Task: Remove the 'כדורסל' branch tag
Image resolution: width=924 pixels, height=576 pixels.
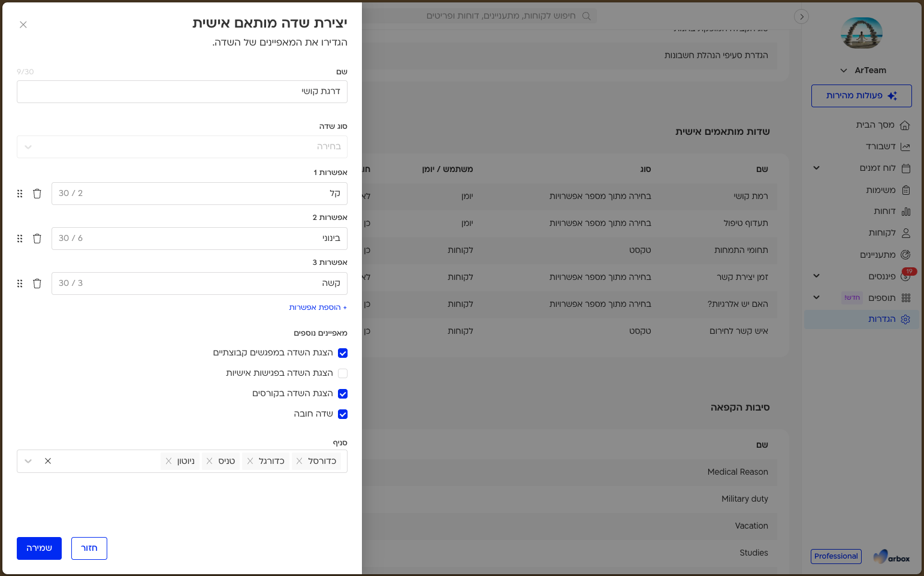Action: pos(299,461)
